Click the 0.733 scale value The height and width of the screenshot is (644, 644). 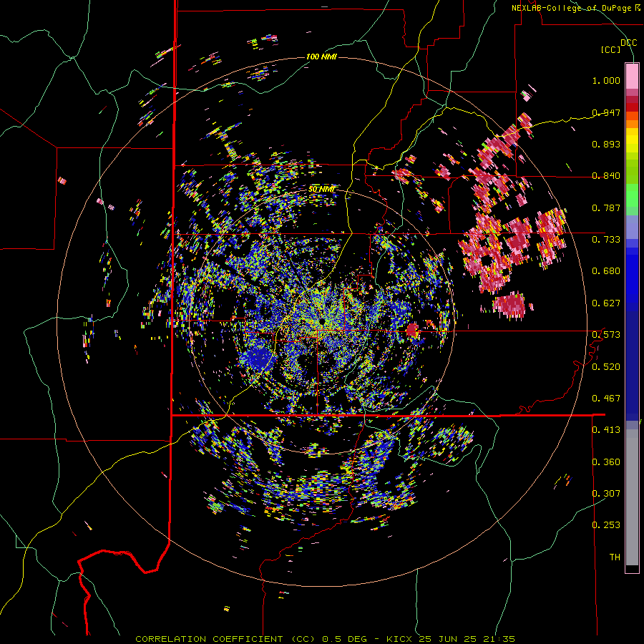(x=606, y=240)
